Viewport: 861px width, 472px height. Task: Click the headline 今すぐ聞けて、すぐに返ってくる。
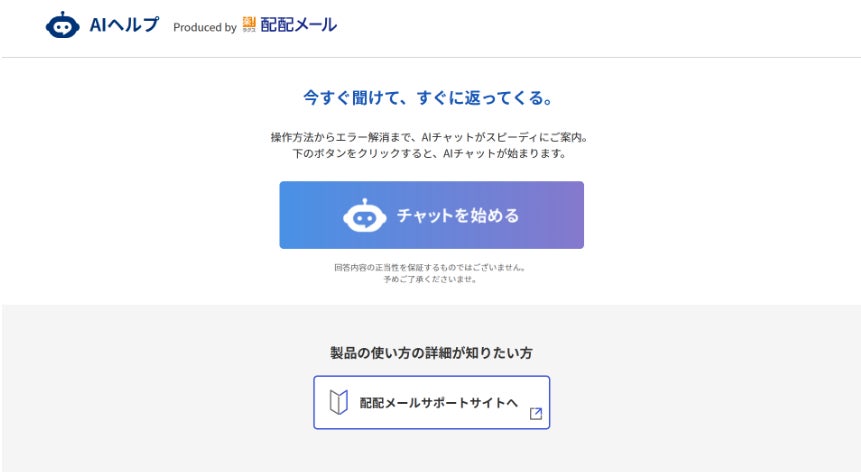point(429,98)
